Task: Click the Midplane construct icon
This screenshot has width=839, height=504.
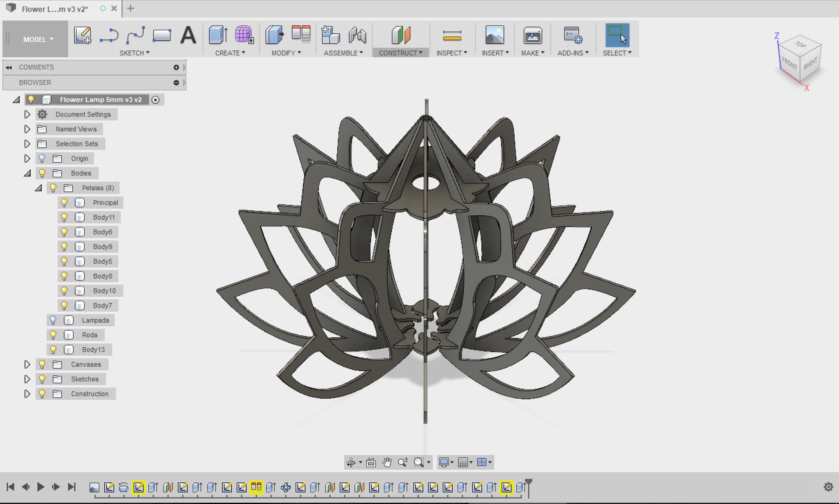Action: [x=401, y=35]
